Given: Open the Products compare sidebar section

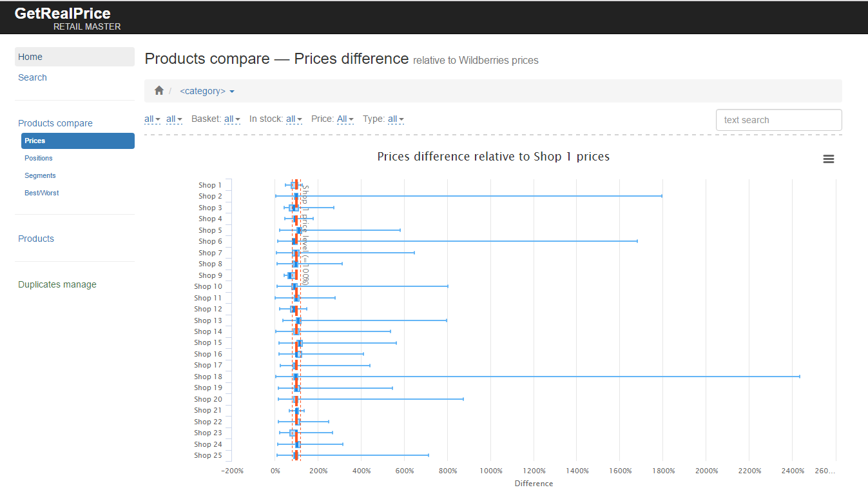Looking at the screenshot, I should click(x=55, y=123).
